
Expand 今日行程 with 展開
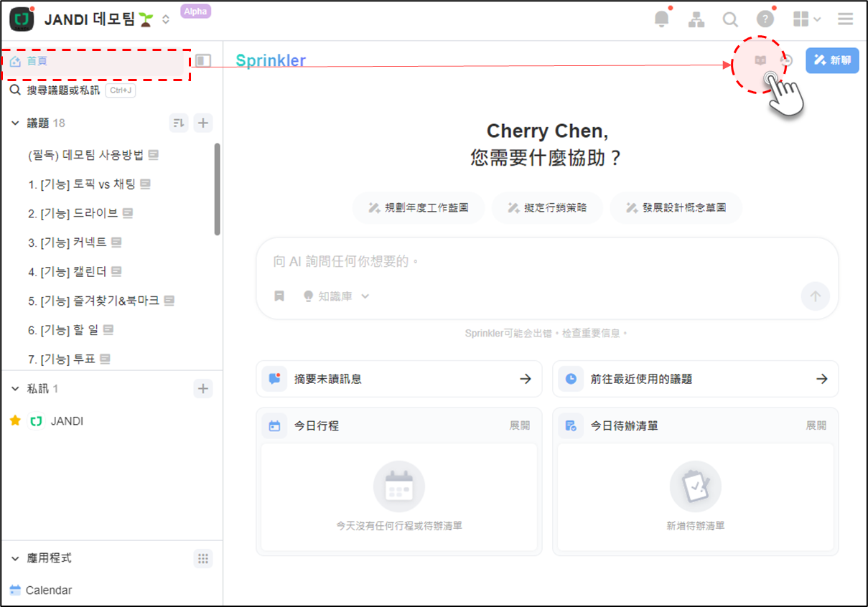coord(520,425)
